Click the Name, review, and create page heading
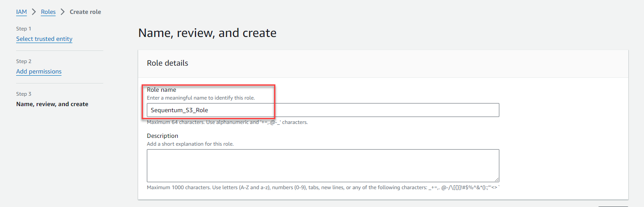The width and height of the screenshot is (644, 207). 207,33
